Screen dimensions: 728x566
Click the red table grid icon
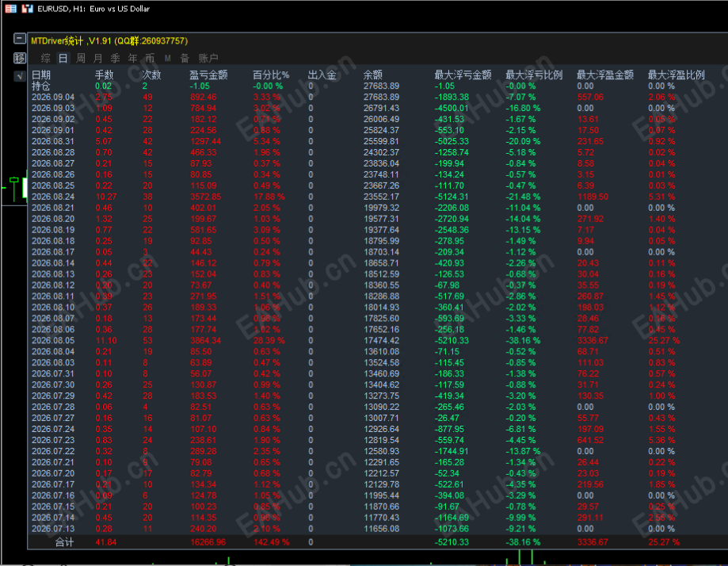(x=10, y=9)
